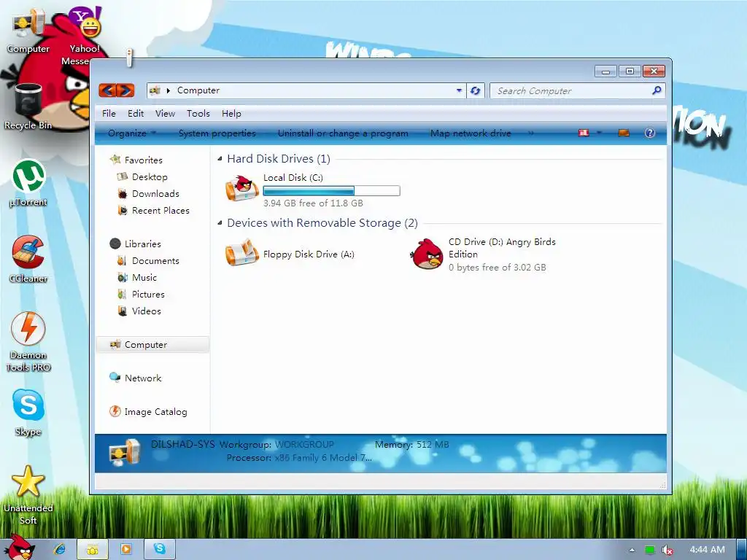The image size is (747, 560).
Task: Open Internet Explorer from the taskbar
Action: click(60, 549)
